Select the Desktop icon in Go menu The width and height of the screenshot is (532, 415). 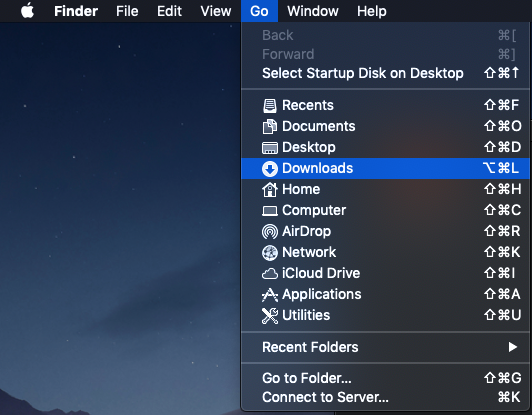(270, 148)
